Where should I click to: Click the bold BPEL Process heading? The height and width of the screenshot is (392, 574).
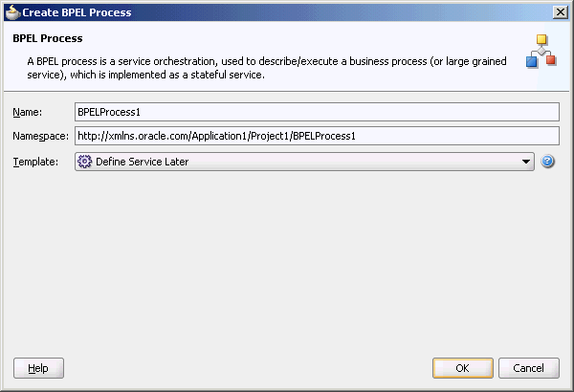[48, 38]
